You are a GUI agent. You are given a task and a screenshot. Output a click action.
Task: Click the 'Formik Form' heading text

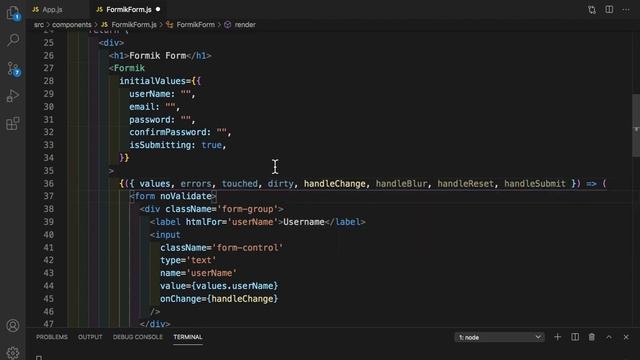click(158, 56)
